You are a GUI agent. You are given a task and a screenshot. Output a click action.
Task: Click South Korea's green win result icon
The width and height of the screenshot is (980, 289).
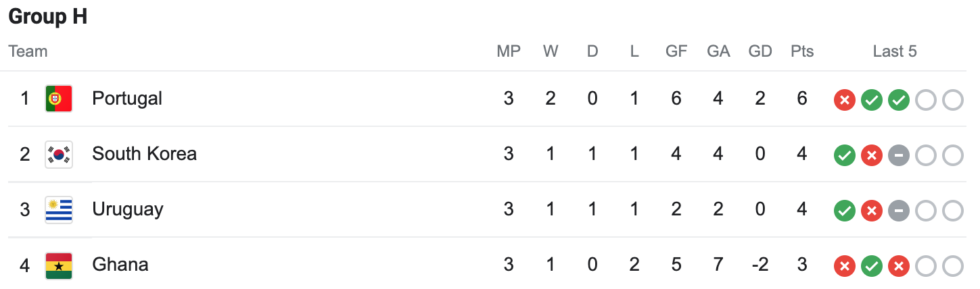click(x=844, y=156)
